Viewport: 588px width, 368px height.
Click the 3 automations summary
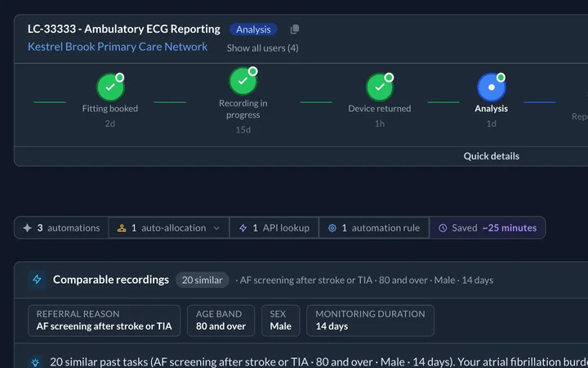[x=61, y=228]
